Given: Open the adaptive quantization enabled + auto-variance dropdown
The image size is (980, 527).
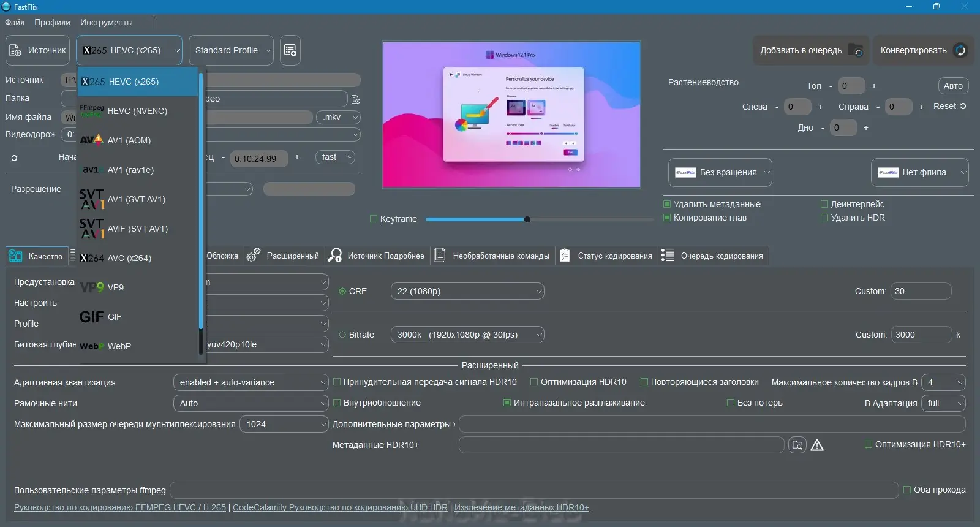Looking at the screenshot, I should pyautogui.click(x=251, y=382).
